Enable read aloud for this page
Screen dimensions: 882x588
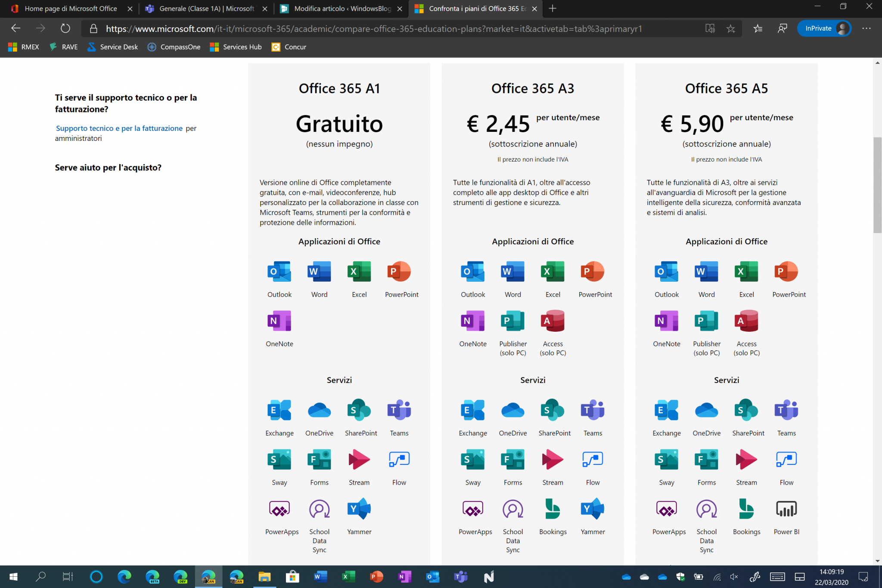pos(710,28)
